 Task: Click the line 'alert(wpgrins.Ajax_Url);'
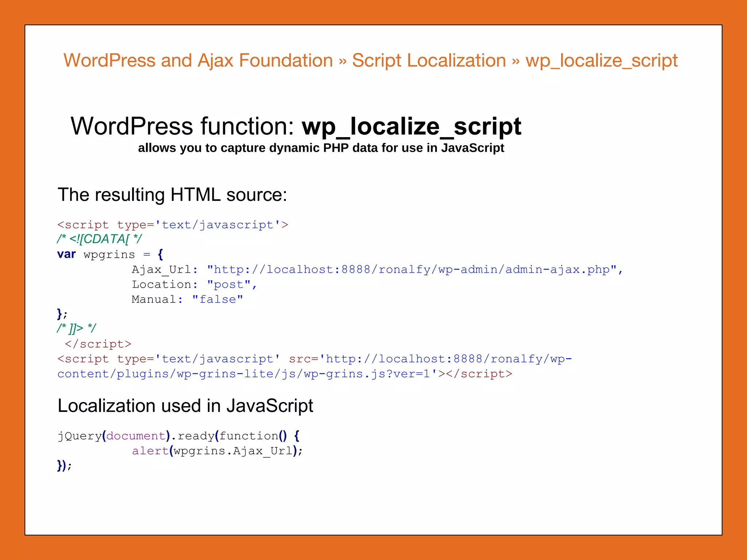tap(217, 451)
